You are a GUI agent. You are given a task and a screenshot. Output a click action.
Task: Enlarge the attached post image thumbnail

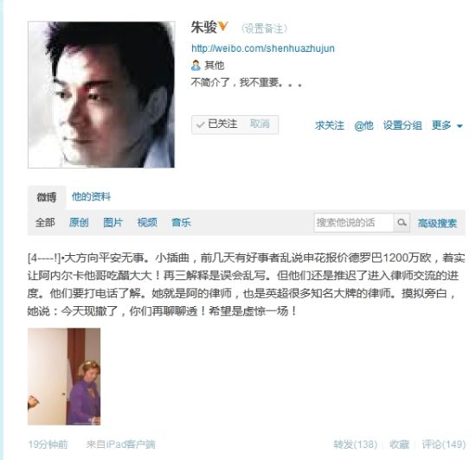64,376
